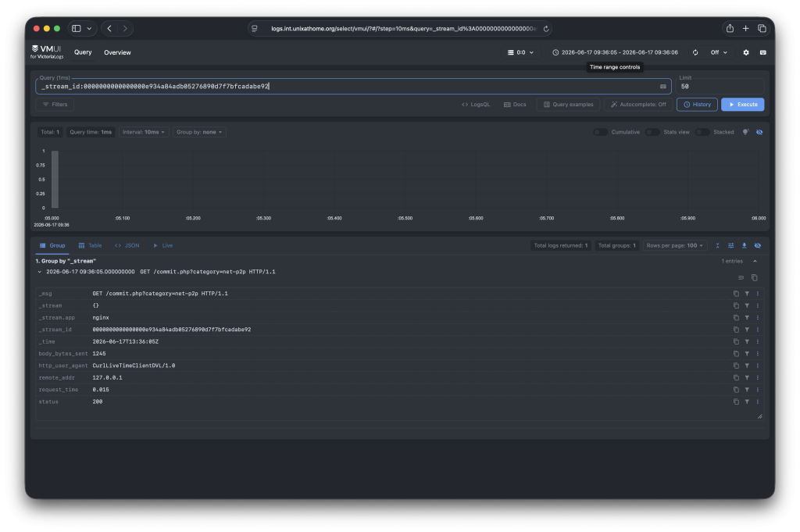Copy the request_time value
The width and height of the screenshot is (800, 532).
(x=736, y=390)
